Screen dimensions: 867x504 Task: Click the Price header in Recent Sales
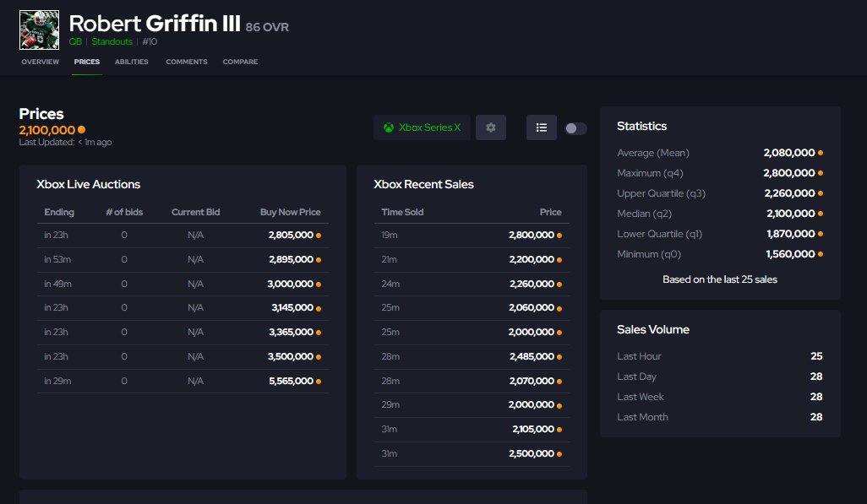click(x=550, y=212)
